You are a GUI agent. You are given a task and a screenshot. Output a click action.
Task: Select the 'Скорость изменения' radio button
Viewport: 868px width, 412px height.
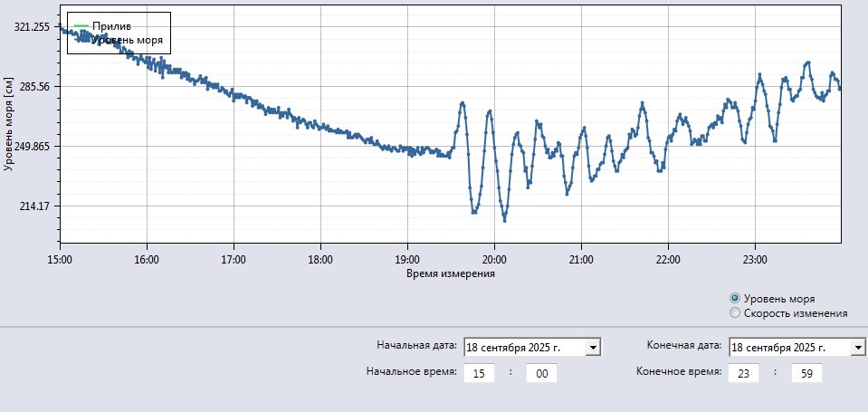(x=735, y=313)
